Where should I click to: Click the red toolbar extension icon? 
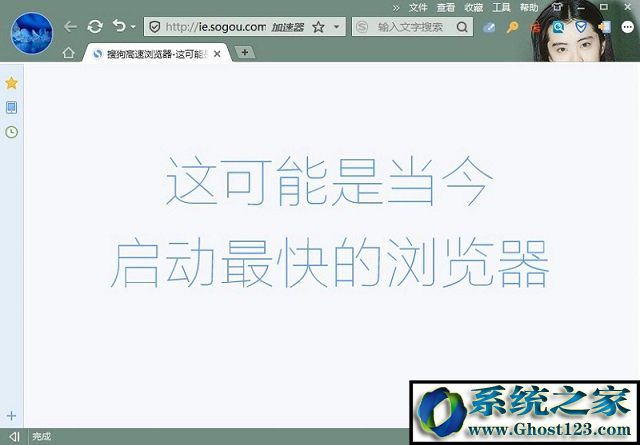coord(536,27)
